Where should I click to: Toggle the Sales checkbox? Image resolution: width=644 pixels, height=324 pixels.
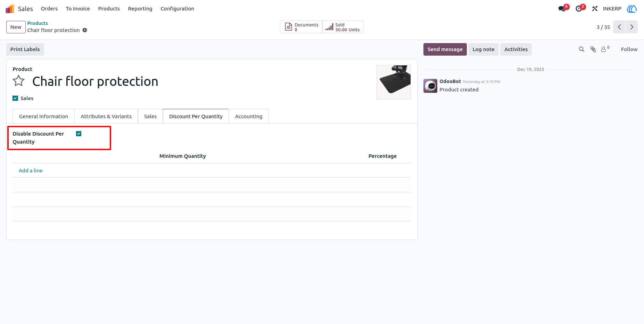coord(15,98)
